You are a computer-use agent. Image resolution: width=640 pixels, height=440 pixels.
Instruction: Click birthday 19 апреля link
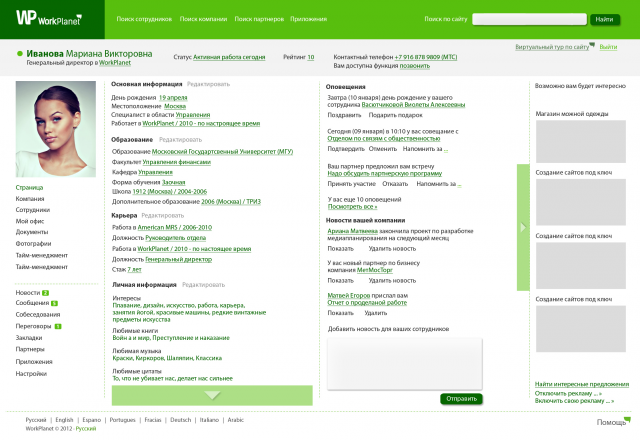(x=173, y=98)
